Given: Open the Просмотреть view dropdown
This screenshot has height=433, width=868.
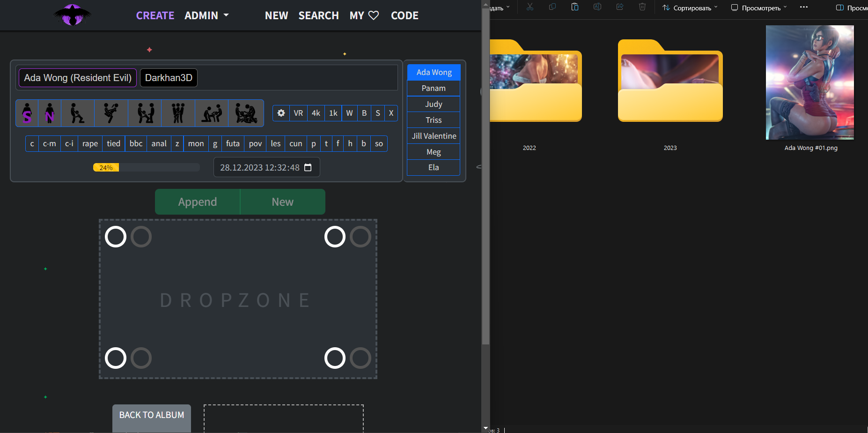Looking at the screenshot, I should pyautogui.click(x=758, y=7).
